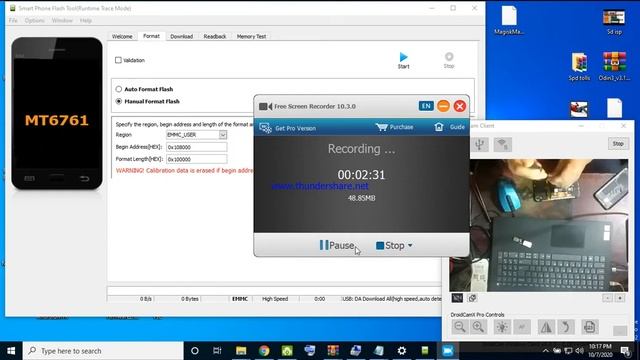The image size is (640, 360).
Task: Open the Window menu in Flash Tool
Action: (62, 20)
